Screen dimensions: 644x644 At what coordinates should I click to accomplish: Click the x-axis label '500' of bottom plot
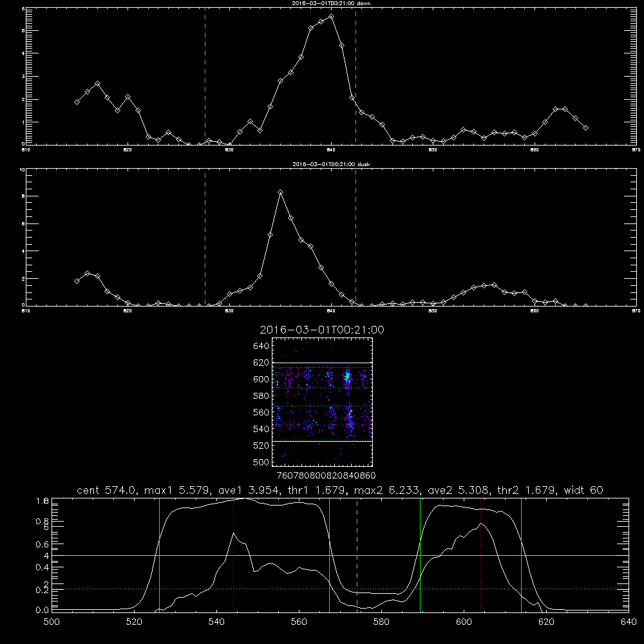[x=52, y=622]
